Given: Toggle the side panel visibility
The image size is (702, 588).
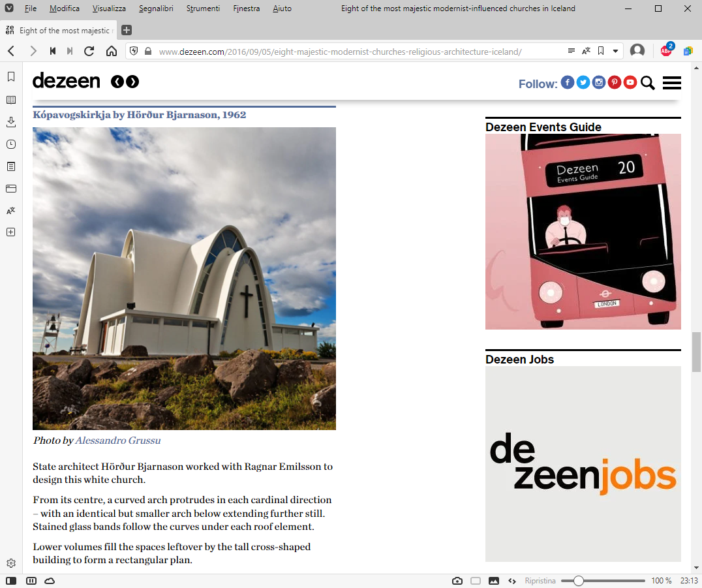Looking at the screenshot, I should click(11, 581).
